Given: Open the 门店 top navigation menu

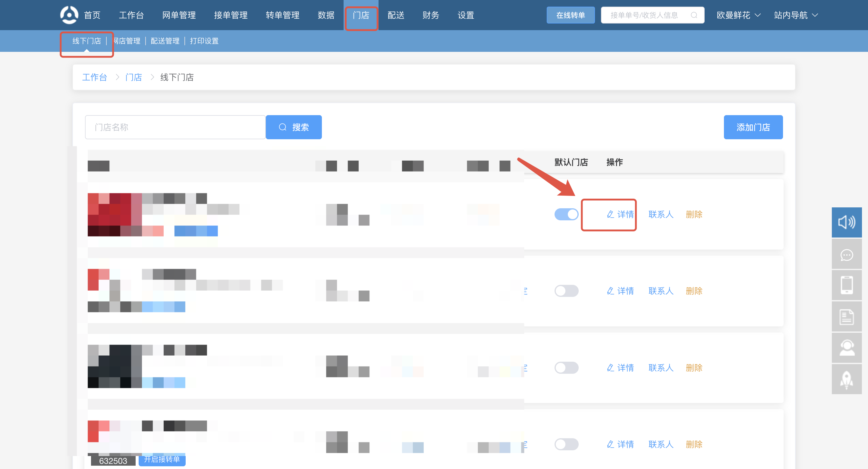Looking at the screenshot, I should 361,15.
